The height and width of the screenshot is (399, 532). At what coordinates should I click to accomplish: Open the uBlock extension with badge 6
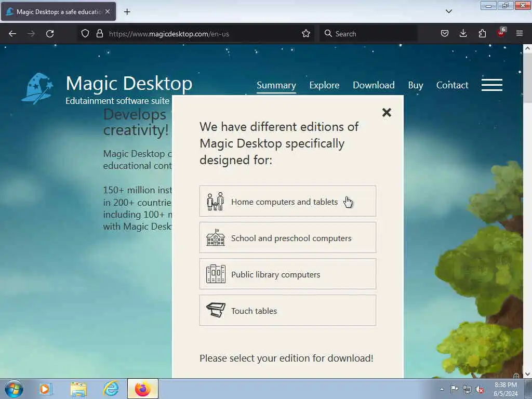pos(501,33)
